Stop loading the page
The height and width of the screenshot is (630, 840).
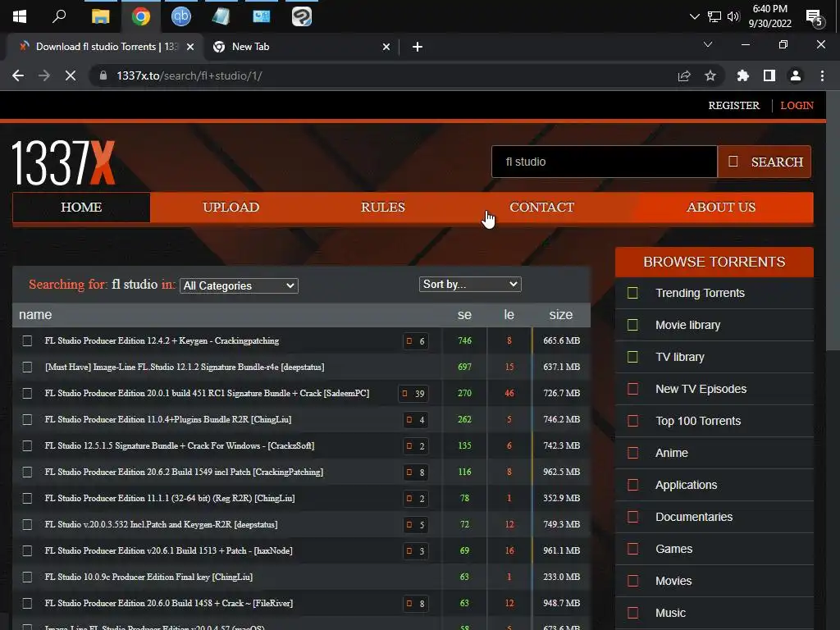71,75
